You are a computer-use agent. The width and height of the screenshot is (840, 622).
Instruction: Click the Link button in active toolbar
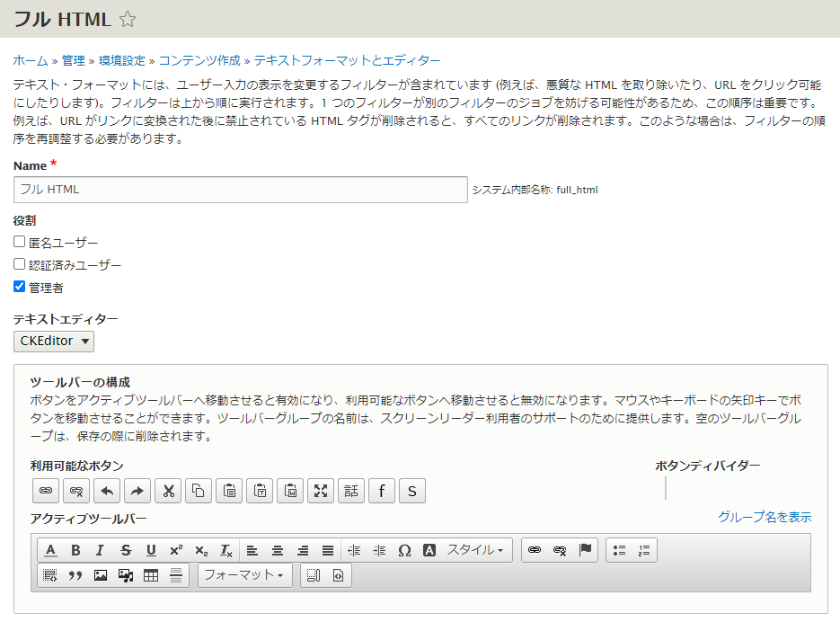click(x=535, y=550)
